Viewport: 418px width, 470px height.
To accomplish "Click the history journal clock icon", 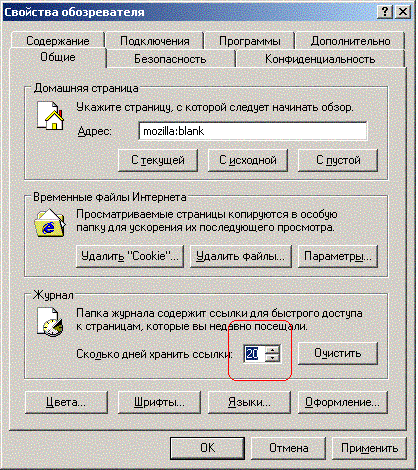I will point(50,322).
